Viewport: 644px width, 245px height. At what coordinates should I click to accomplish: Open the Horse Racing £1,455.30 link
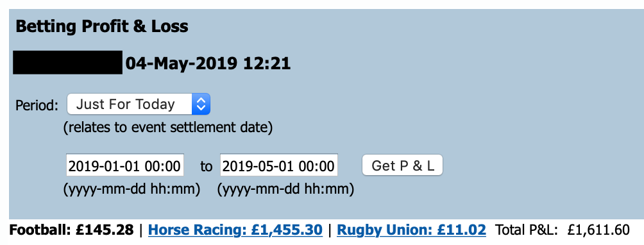click(x=235, y=230)
